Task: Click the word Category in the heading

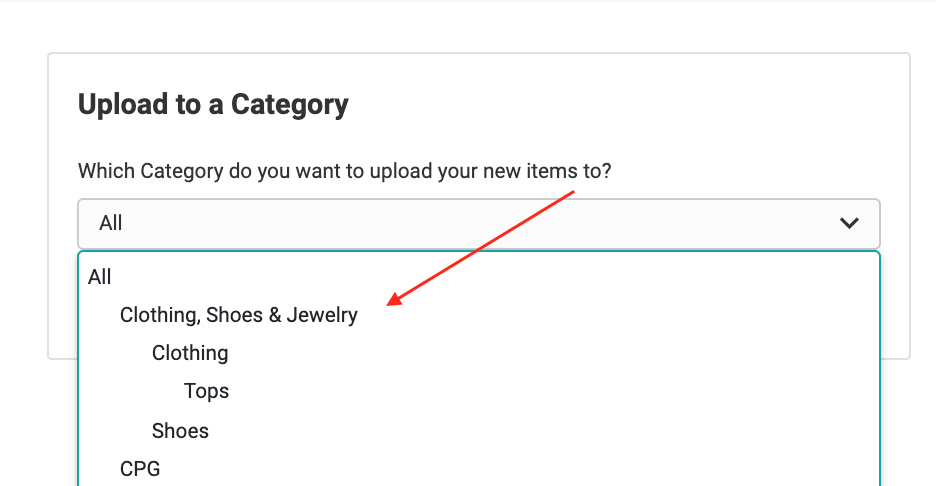Action: click(290, 105)
